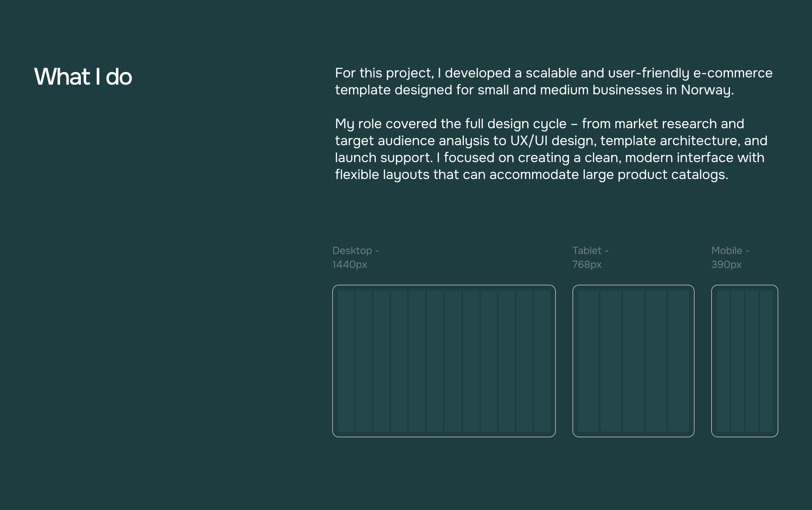The height and width of the screenshot is (510, 812).
Task: Click the word "Norway" in the first paragraph
Action: pos(705,90)
